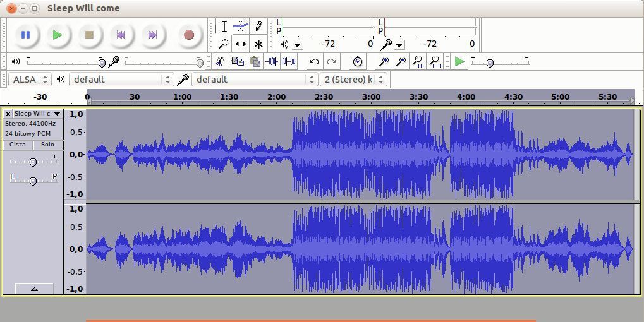
Task: Open the 2 (Stereo) channels dropdown
Action: coord(353,79)
